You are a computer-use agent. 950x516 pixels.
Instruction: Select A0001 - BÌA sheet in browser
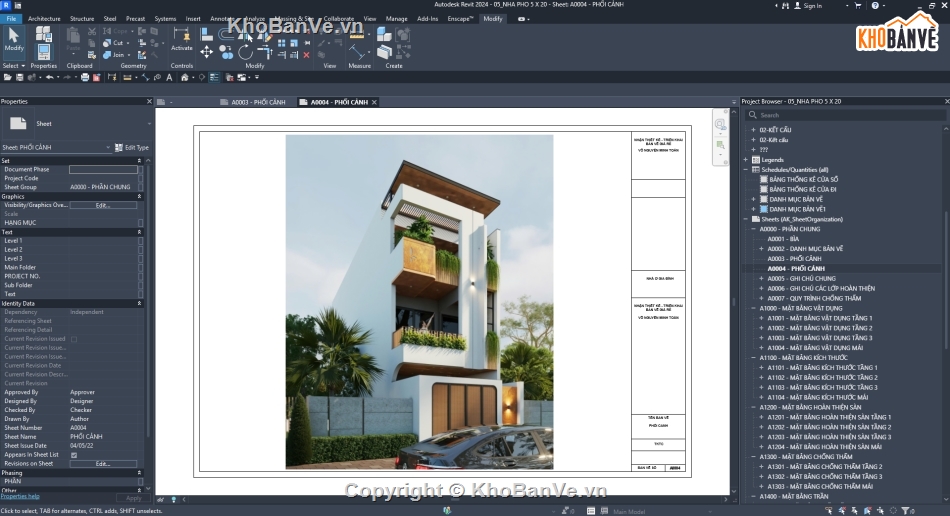(783, 239)
